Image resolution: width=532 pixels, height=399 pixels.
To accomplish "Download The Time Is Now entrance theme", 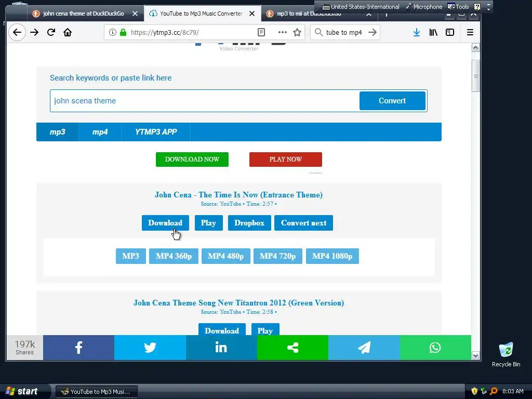I will tap(165, 223).
